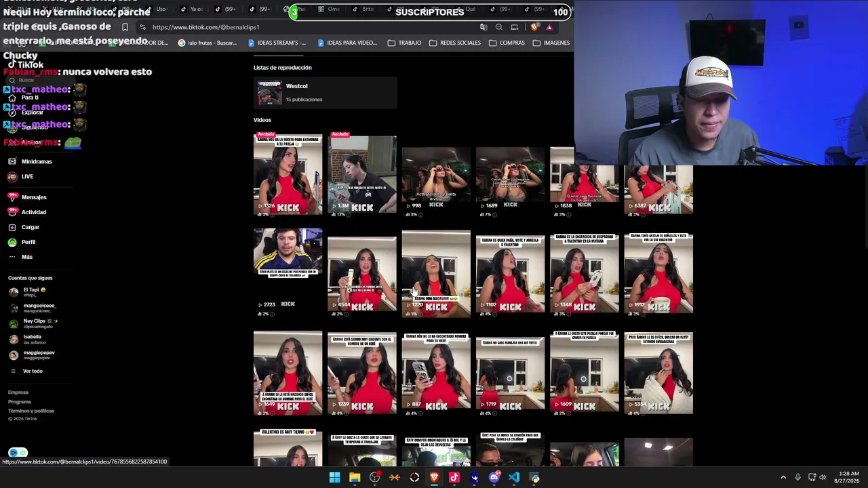Open the video thumbnail with 1348 views
This screenshot has width=868, height=488.
pyautogui.click(x=585, y=274)
